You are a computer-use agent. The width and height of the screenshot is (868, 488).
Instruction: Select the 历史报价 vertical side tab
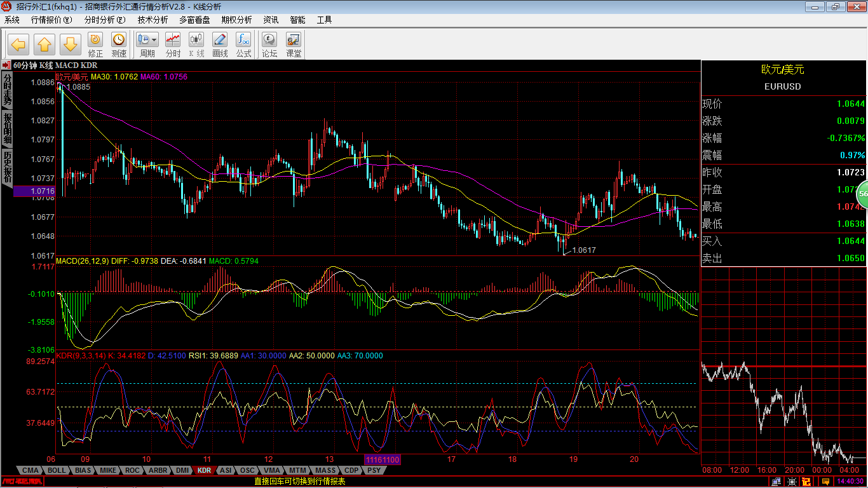[7, 167]
